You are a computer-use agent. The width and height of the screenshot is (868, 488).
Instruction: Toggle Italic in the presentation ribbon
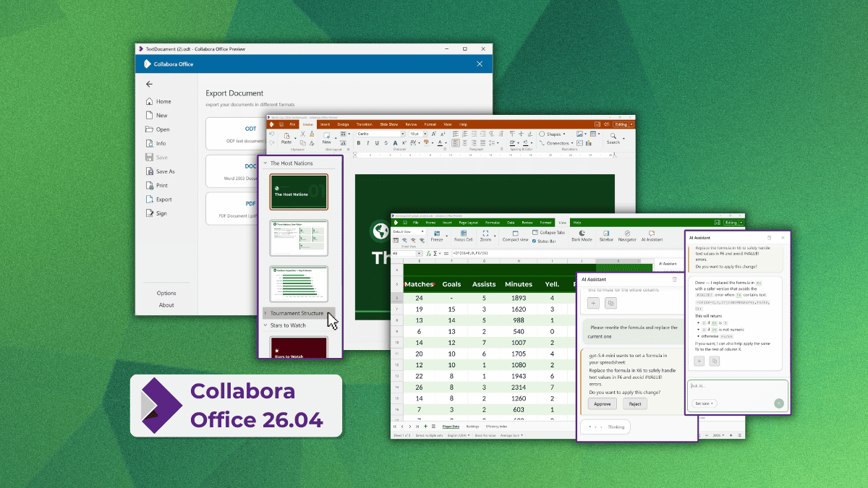coord(367,143)
